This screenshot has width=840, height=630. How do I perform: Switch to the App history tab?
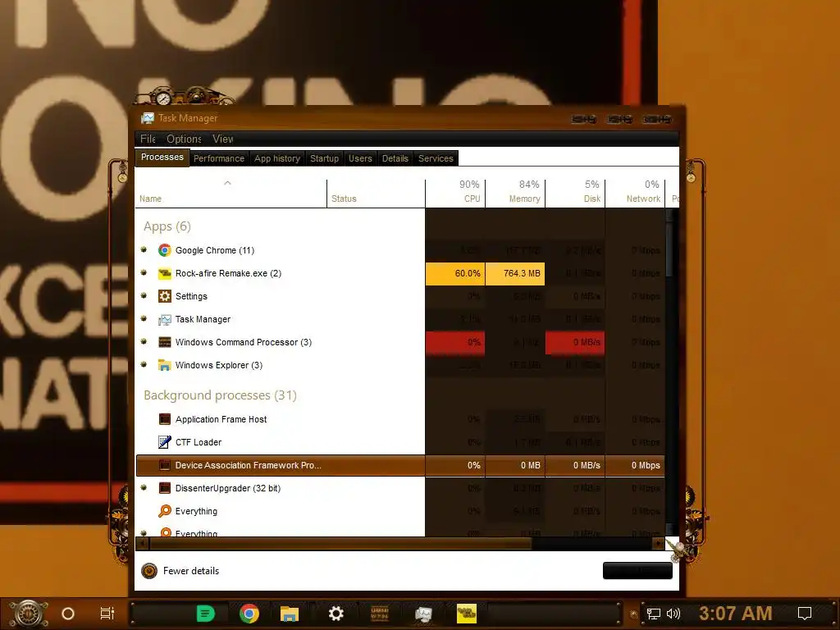point(277,158)
